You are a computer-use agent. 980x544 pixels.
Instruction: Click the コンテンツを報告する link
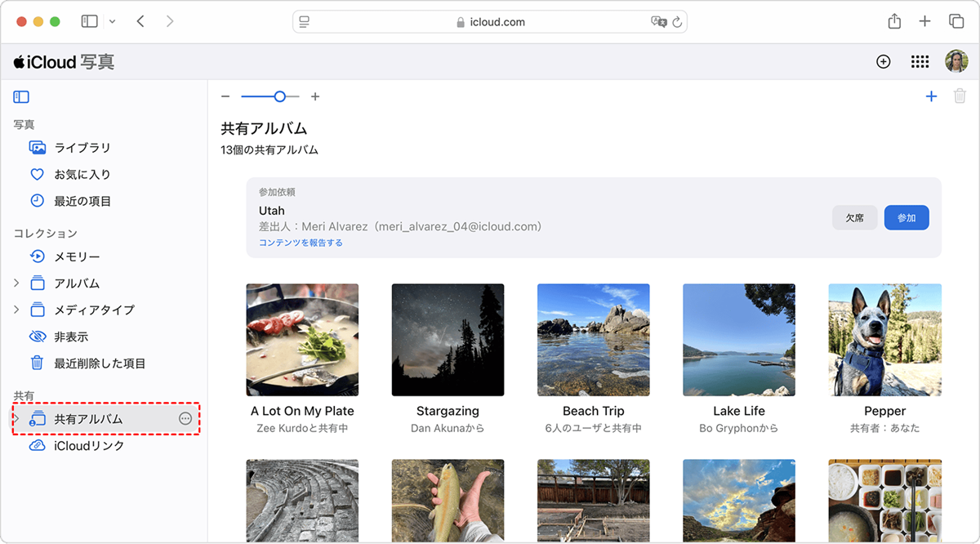301,243
